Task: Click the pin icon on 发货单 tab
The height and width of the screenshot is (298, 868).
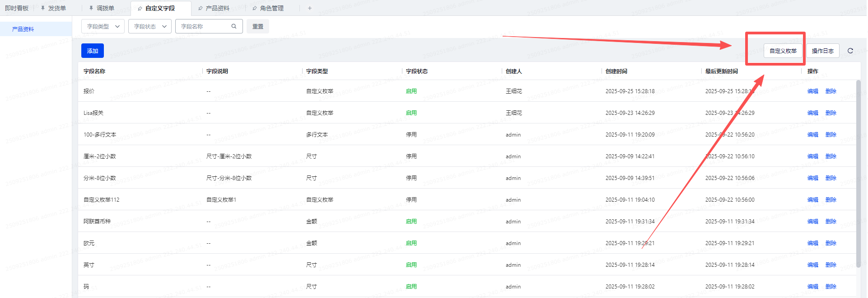Action: coord(43,8)
